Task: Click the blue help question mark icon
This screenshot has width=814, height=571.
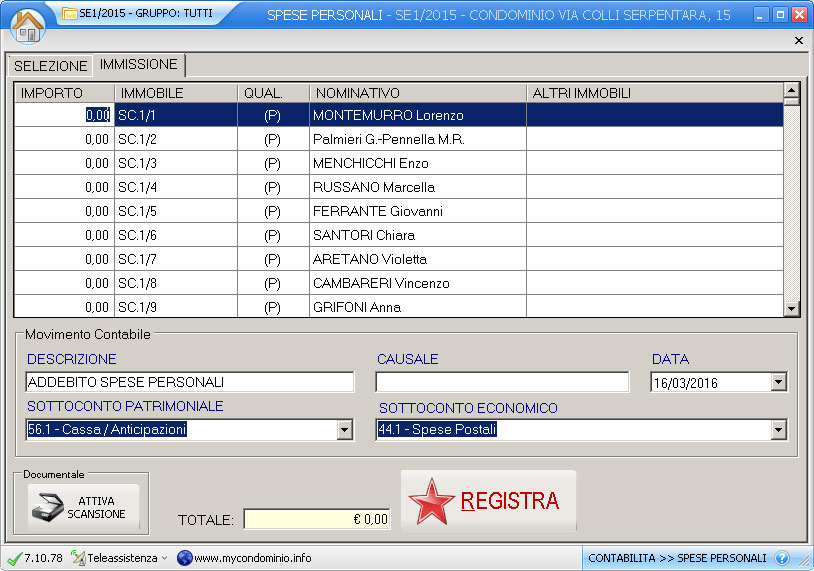Action: coord(782,558)
